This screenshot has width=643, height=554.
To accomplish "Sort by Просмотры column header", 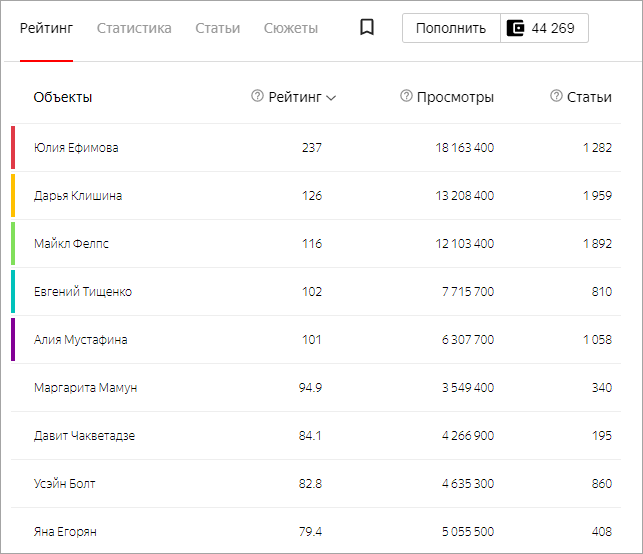I will click(x=455, y=97).
